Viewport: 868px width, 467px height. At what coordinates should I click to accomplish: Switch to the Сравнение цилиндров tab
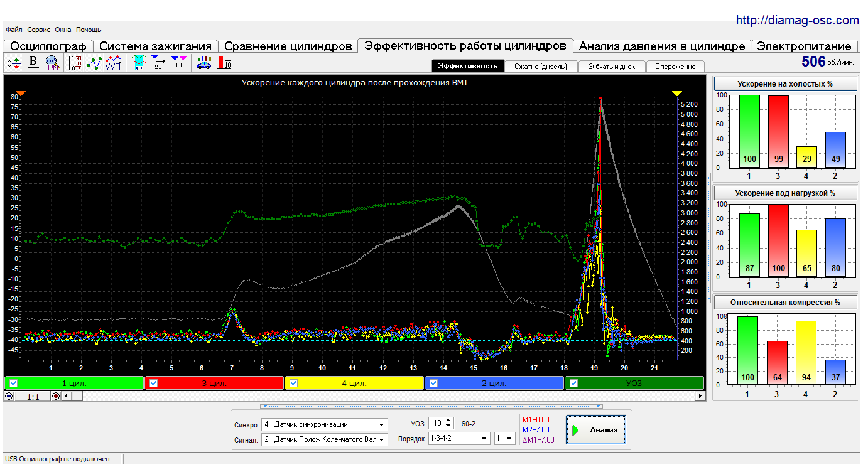[288, 46]
